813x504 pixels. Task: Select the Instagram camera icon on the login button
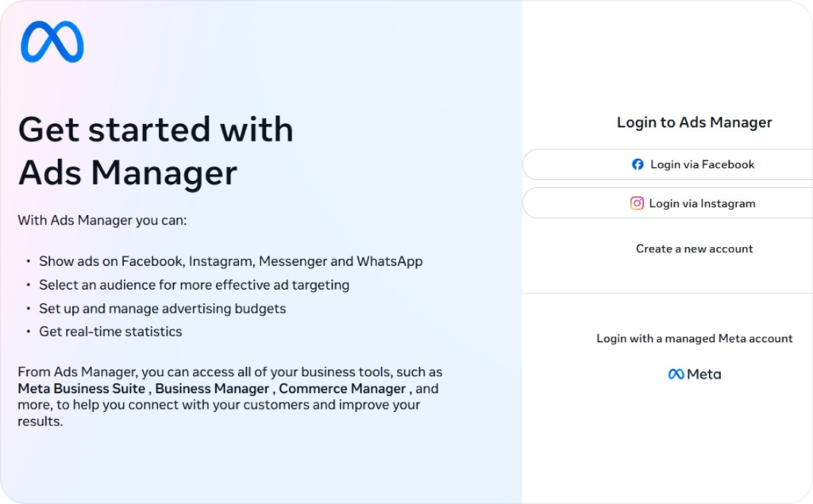[637, 203]
